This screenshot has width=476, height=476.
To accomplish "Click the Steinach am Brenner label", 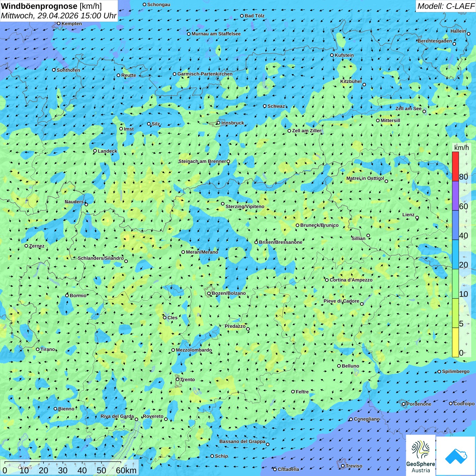I will 202,161.
